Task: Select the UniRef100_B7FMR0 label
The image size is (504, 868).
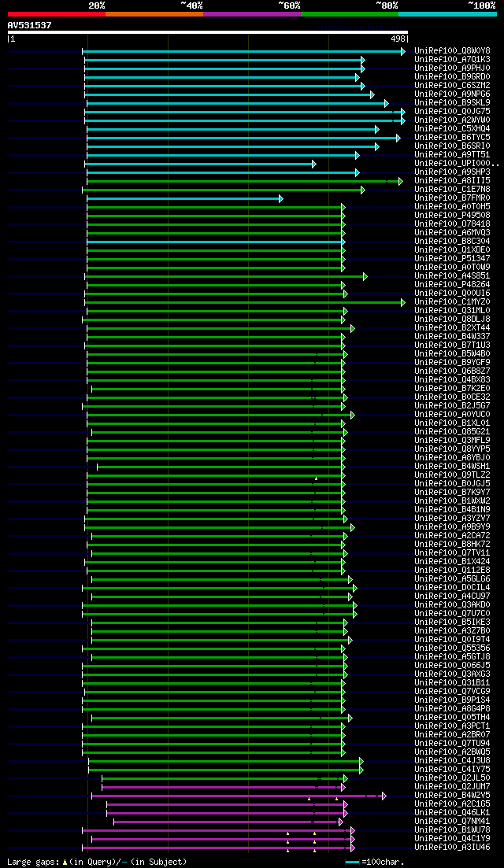Action: point(452,198)
